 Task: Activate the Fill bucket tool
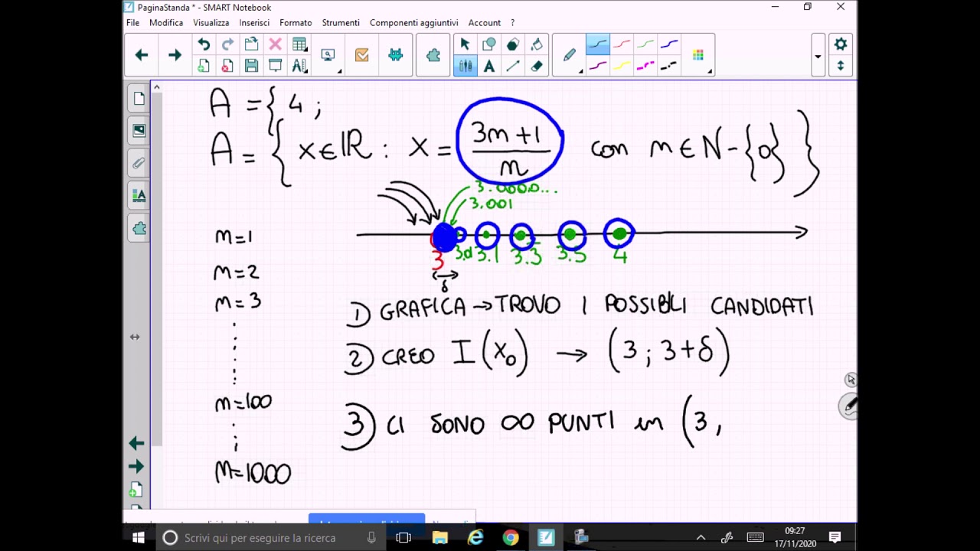(537, 44)
